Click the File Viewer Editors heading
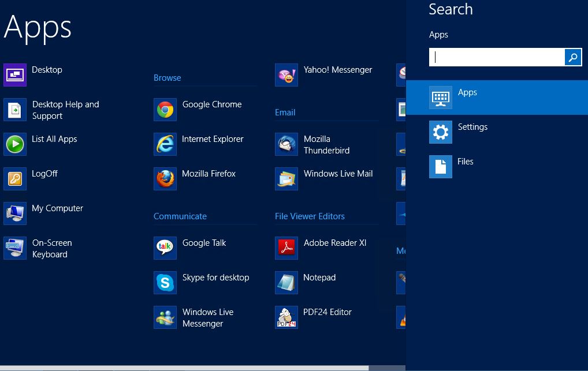588x371 pixels. click(310, 216)
